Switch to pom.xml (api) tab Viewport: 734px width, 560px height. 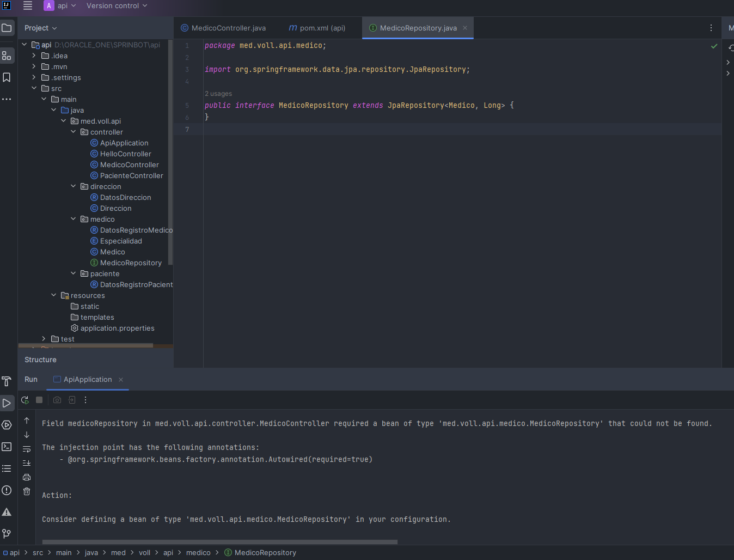(317, 28)
